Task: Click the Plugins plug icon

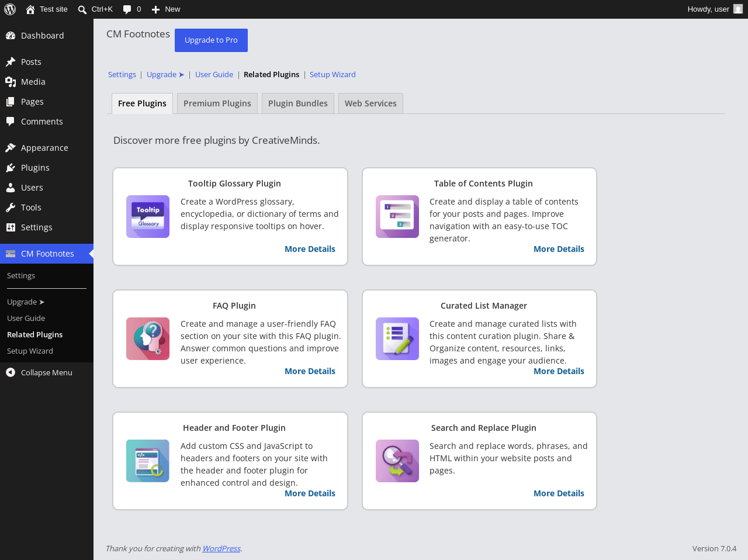Action: click(11, 168)
